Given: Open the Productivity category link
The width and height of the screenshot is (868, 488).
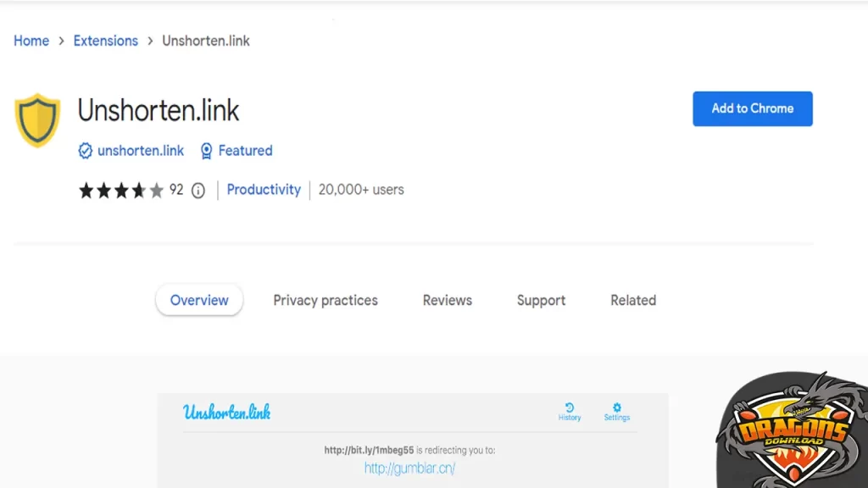Looking at the screenshot, I should click(x=264, y=190).
